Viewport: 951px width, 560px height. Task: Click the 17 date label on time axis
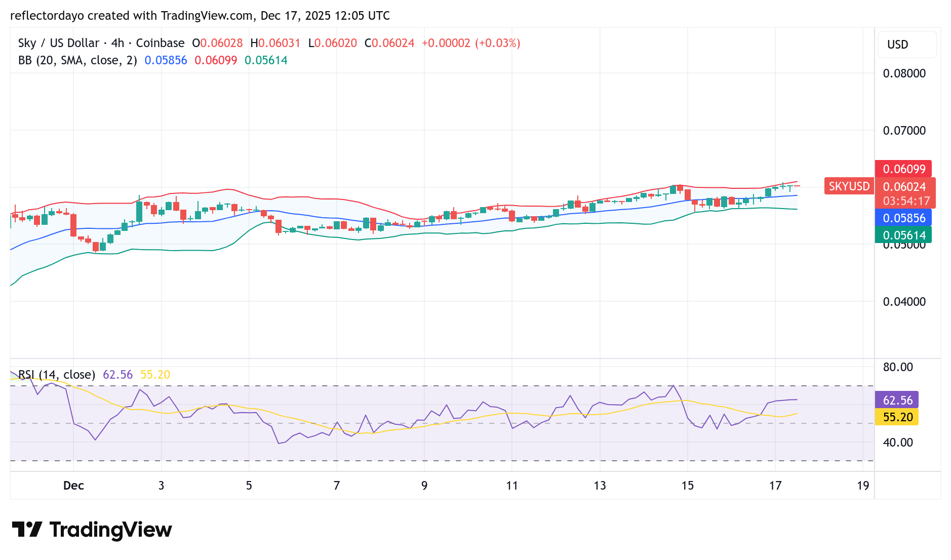point(775,486)
